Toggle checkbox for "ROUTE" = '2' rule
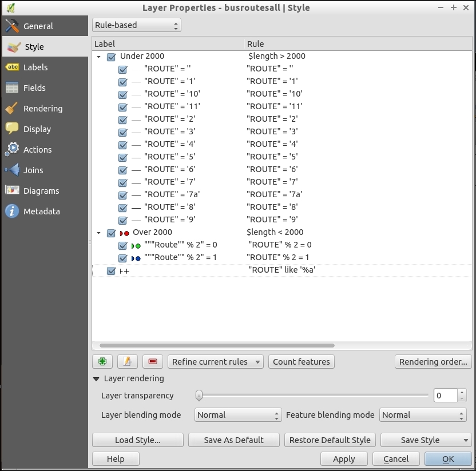The width and height of the screenshot is (476, 471). click(x=122, y=120)
